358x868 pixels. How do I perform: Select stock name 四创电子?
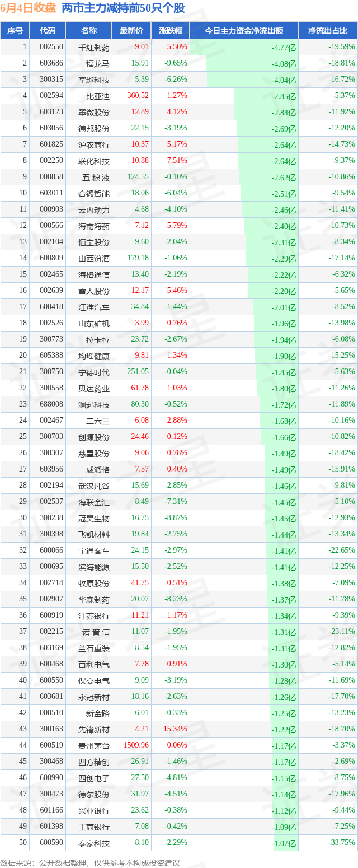94,778
